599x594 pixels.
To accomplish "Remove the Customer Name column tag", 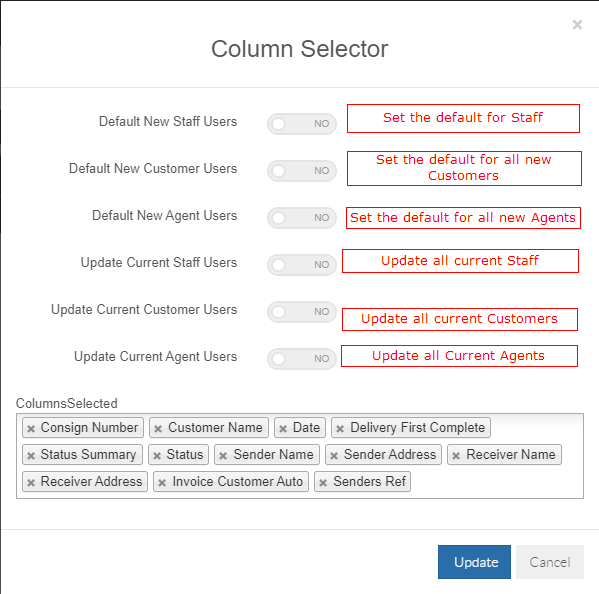I will pos(158,429).
